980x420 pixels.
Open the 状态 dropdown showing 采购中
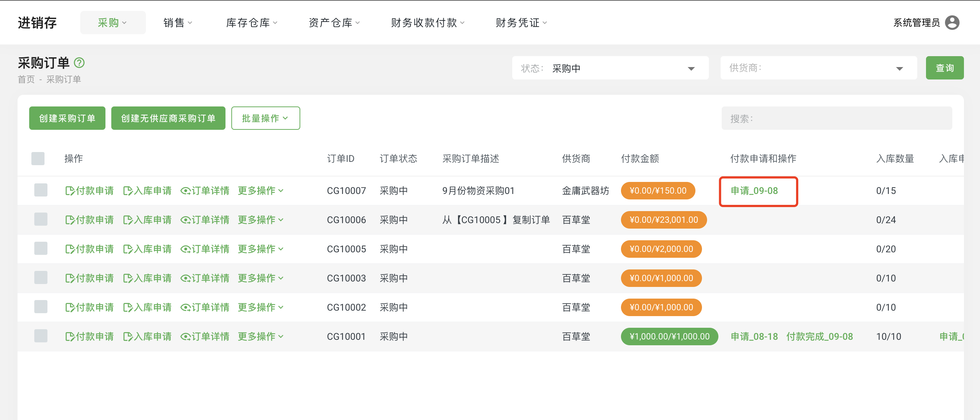point(610,68)
